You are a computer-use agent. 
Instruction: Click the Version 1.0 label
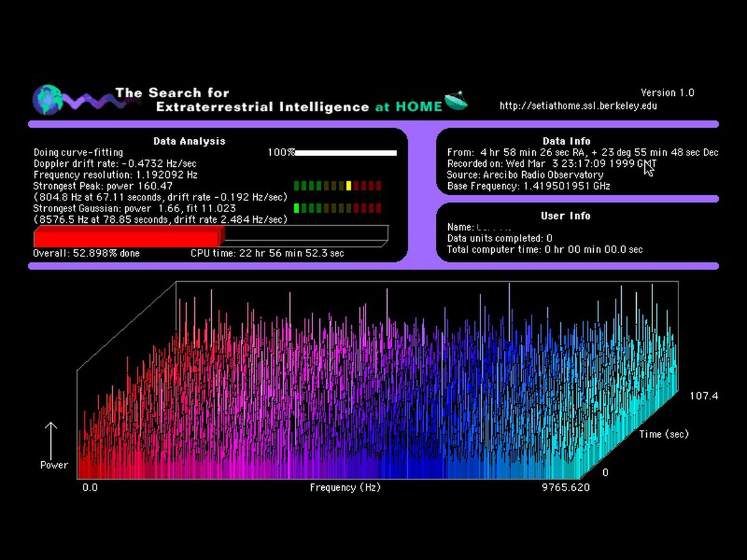[667, 93]
